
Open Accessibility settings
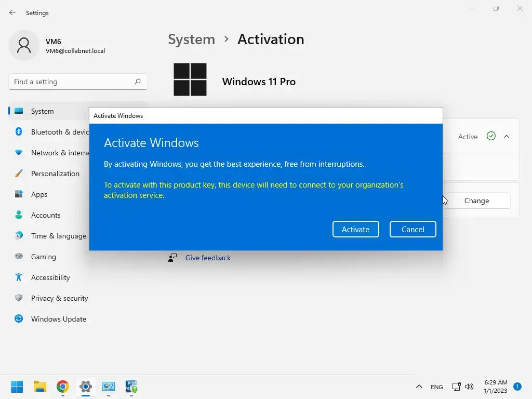pos(49,277)
